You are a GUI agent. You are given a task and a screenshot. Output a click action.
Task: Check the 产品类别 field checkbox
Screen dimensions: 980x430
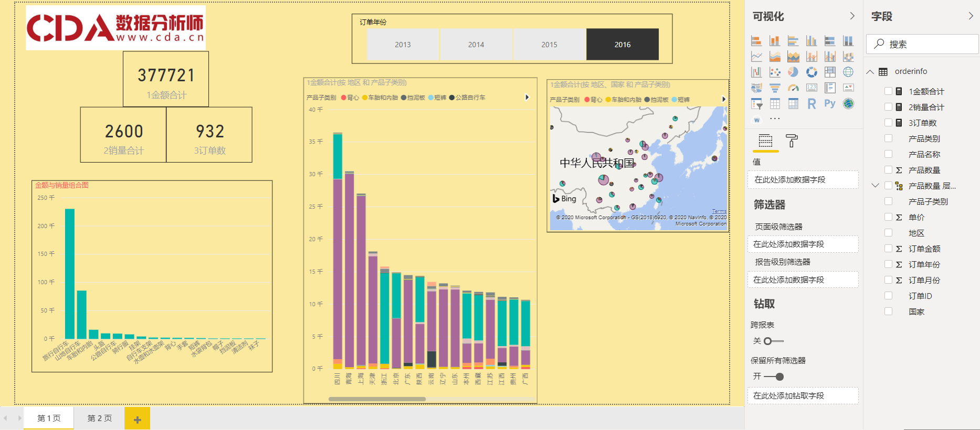888,138
